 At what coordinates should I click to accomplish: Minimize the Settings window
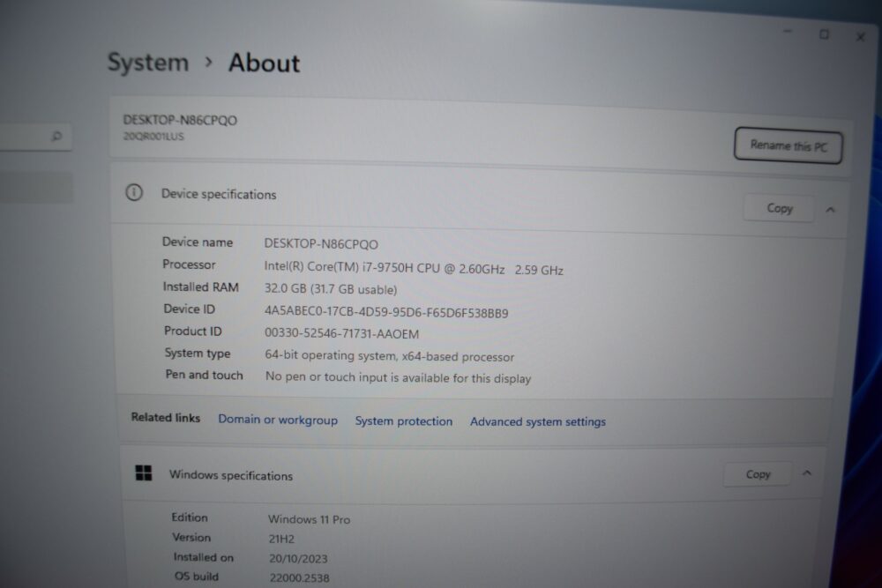[x=788, y=32]
